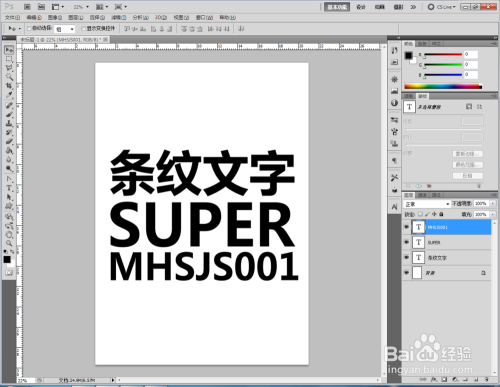Viewport: 500px width, 387px height.
Task: Open the CS Live button
Action: [x=442, y=7]
